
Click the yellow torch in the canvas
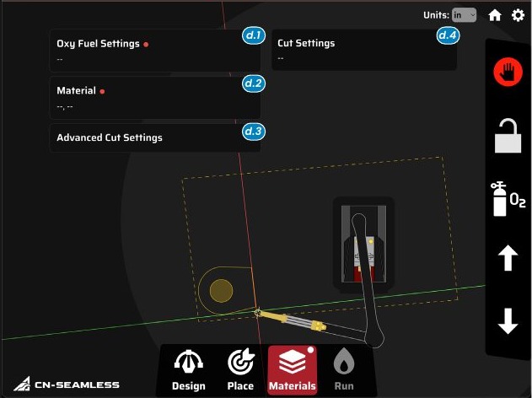pyautogui.click(x=291, y=320)
